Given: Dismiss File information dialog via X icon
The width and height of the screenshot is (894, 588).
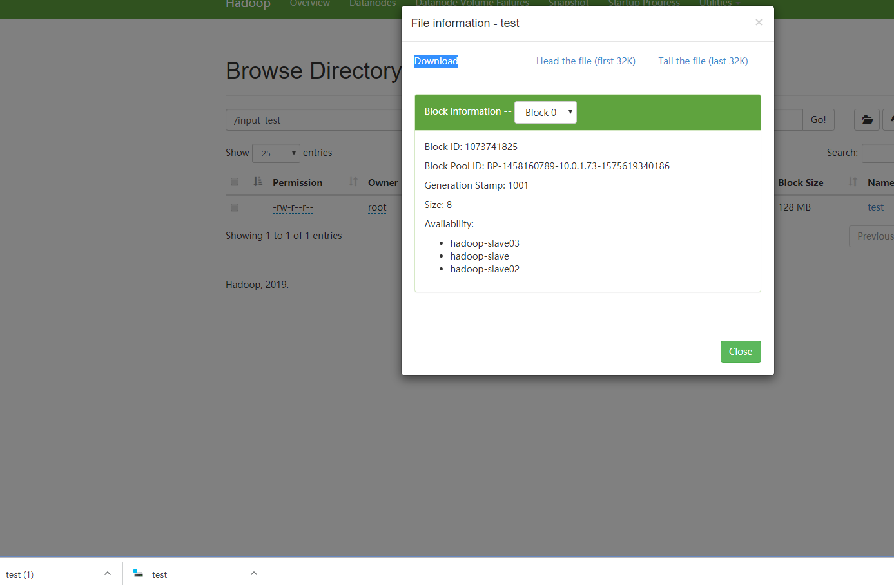Looking at the screenshot, I should [759, 22].
